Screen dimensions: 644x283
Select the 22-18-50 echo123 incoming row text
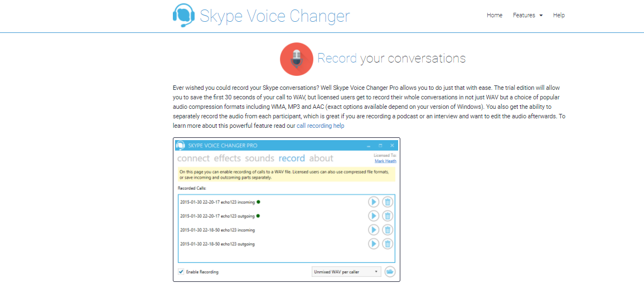tap(217, 230)
